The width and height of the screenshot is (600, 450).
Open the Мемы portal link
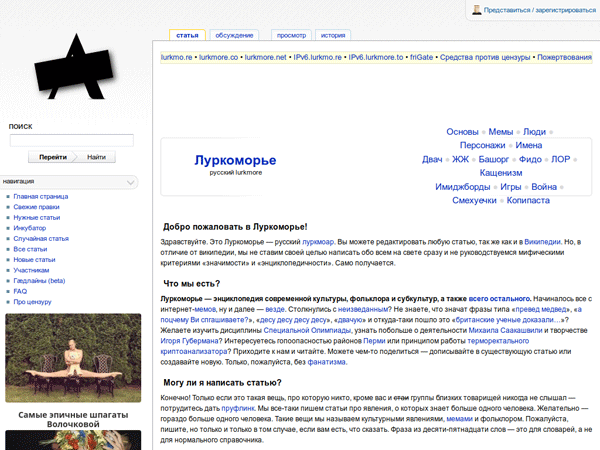pyautogui.click(x=501, y=132)
